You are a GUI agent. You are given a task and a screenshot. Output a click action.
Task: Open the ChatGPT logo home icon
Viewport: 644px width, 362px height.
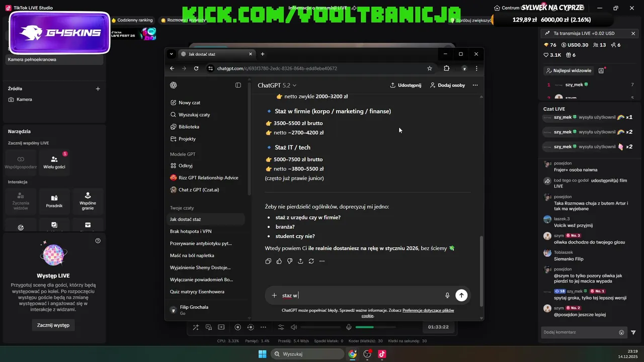tap(174, 85)
